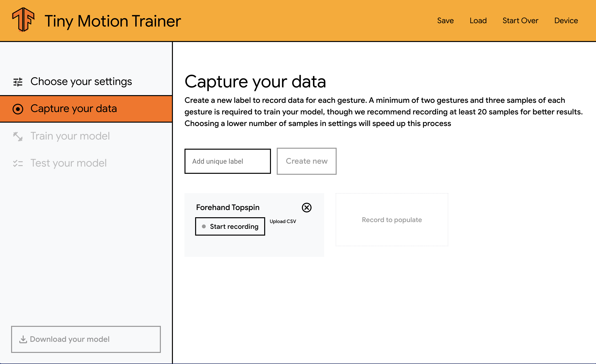Click the Download your model button

coord(85,339)
